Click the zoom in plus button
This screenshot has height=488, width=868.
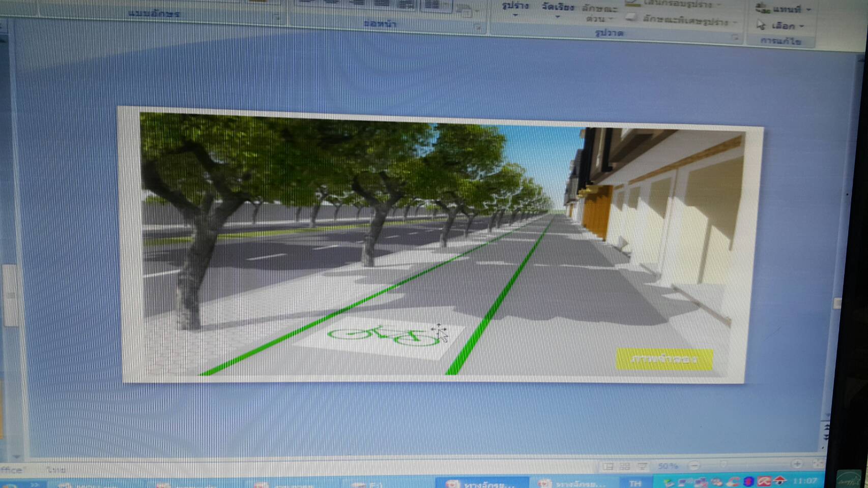click(x=797, y=464)
